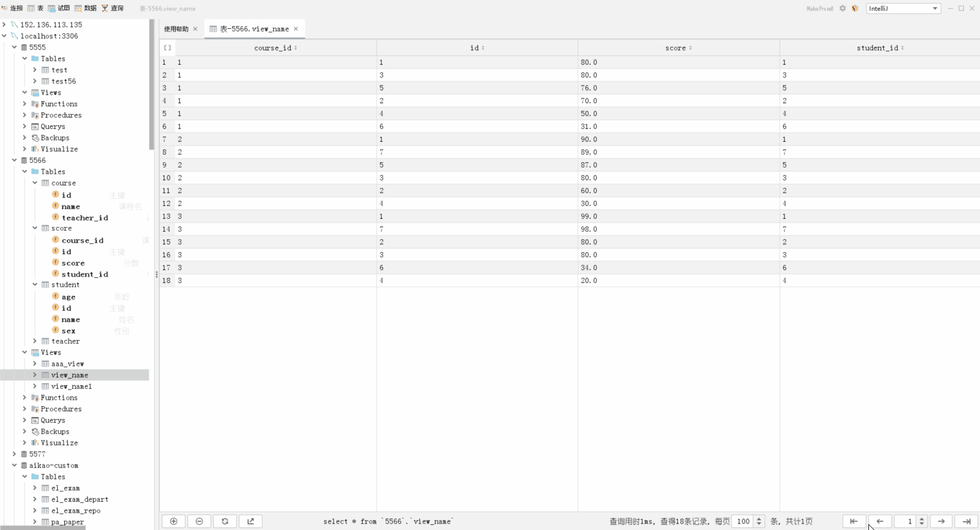Select Procedures under 5566 database
980x530 pixels.
(x=61, y=409)
